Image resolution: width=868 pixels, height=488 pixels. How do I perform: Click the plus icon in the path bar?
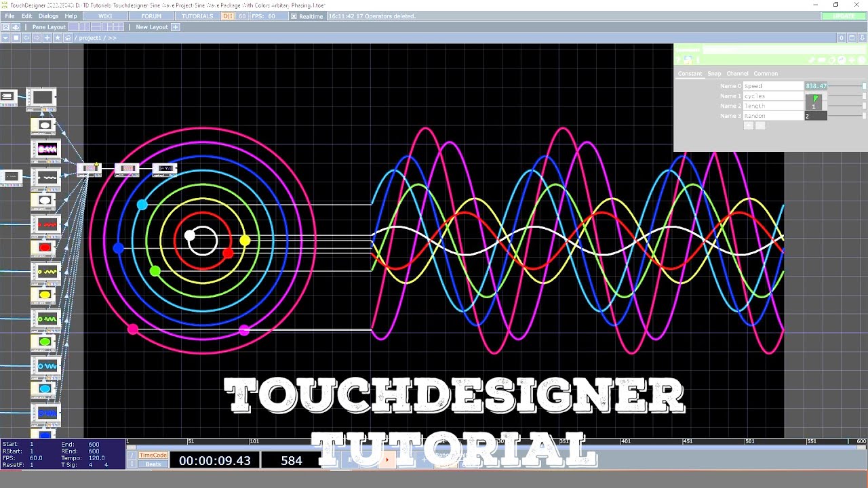tap(47, 38)
